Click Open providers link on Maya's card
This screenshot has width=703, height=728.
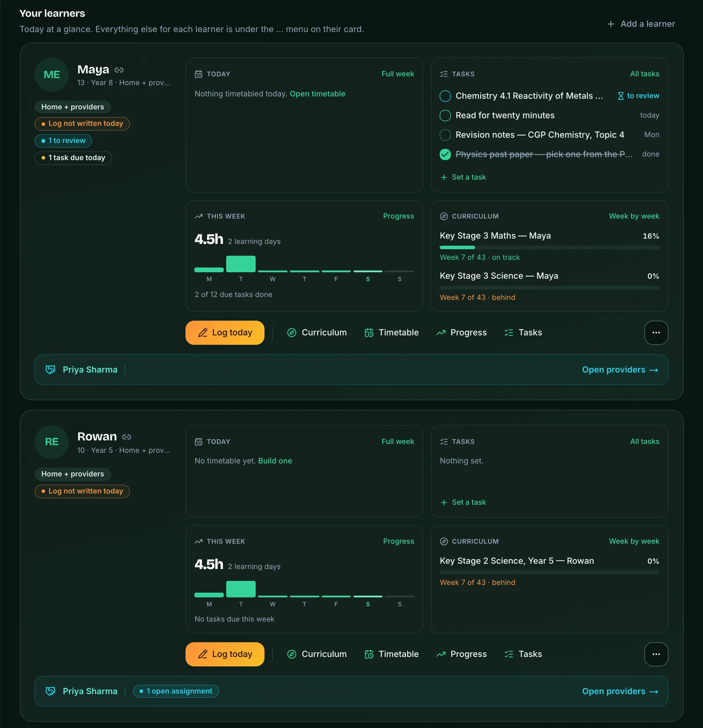pyautogui.click(x=620, y=370)
